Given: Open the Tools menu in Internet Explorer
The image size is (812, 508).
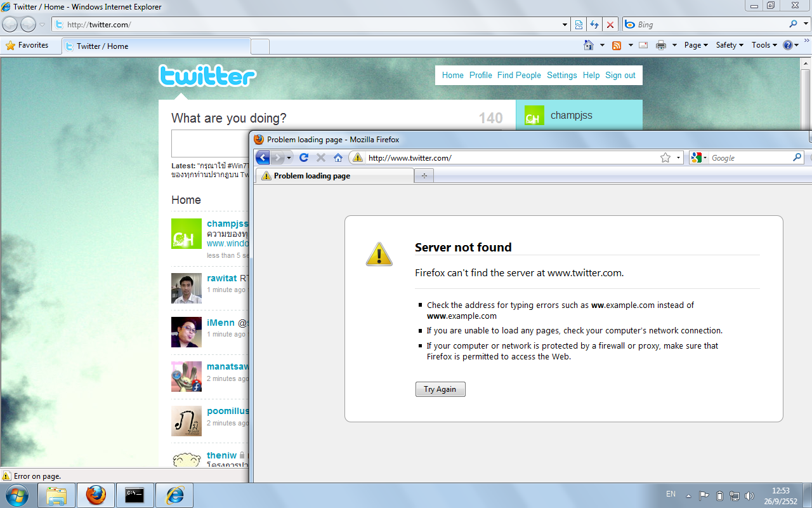Looking at the screenshot, I should 764,45.
